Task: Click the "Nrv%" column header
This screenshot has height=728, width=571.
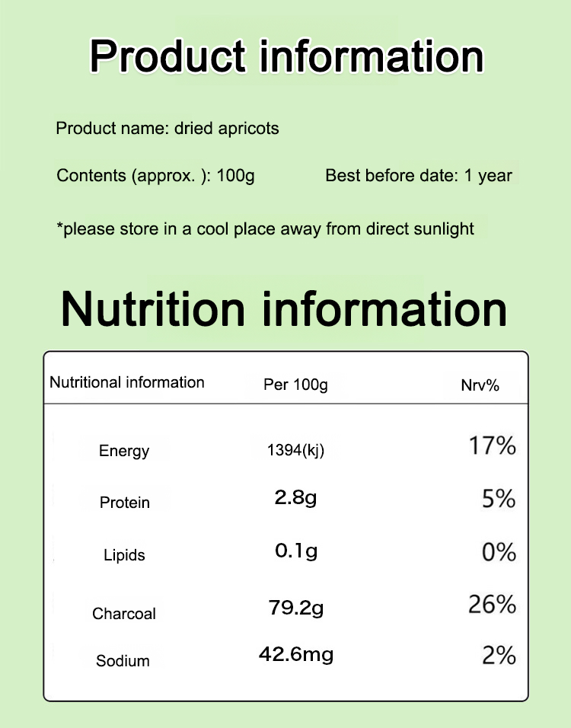Action: (x=480, y=385)
